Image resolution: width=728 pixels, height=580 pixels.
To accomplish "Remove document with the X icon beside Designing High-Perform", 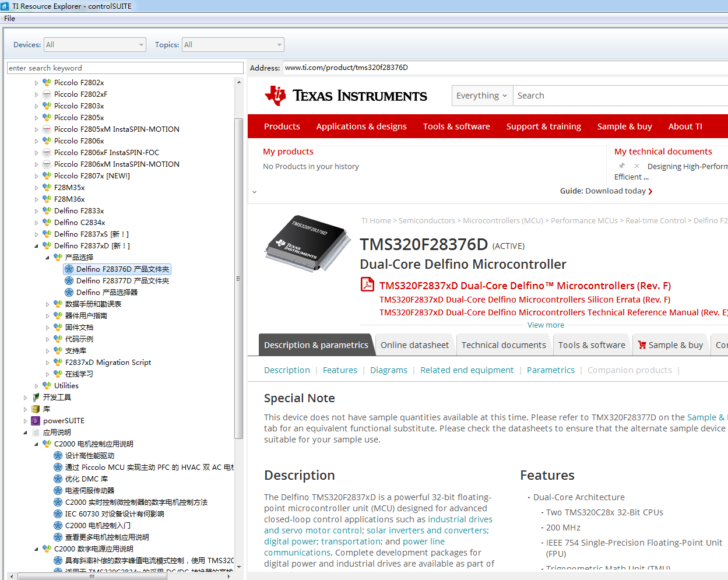I will point(636,166).
